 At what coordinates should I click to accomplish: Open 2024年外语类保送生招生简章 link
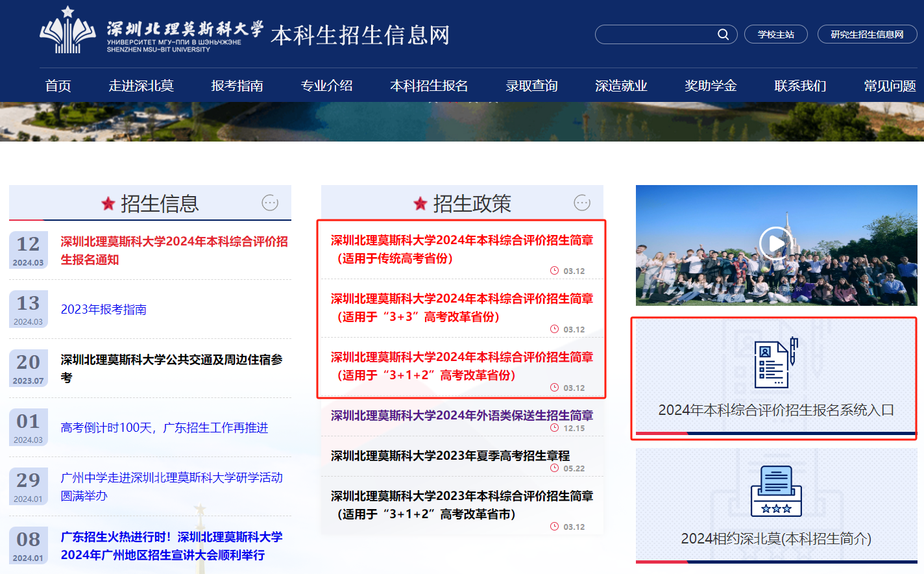click(x=462, y=416)
